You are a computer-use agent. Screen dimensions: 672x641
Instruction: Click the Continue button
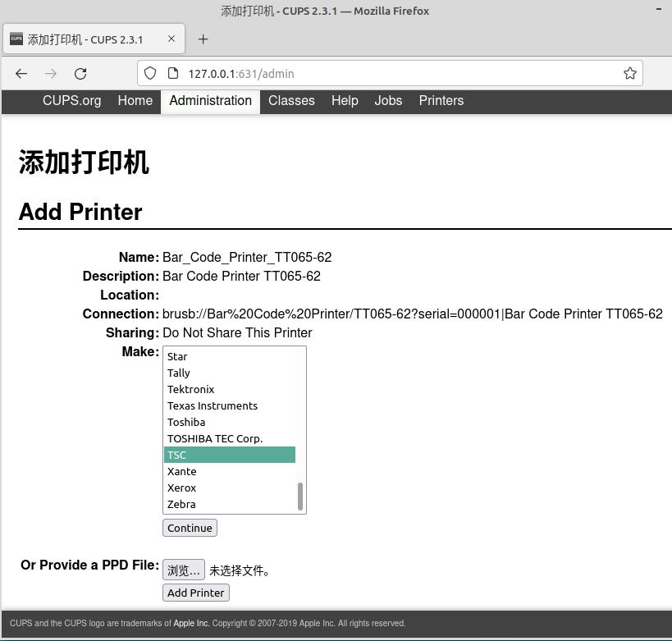(190, 528)
